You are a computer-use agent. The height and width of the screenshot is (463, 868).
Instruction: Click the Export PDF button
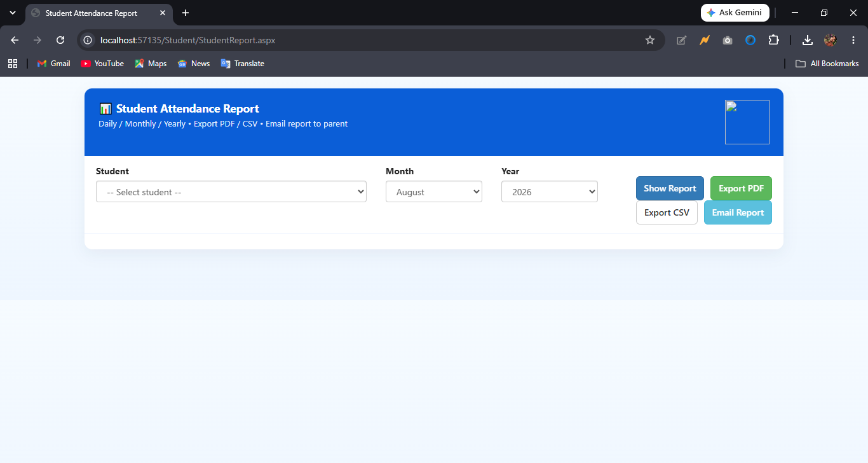pyautogui.click(x=741, y=188)
